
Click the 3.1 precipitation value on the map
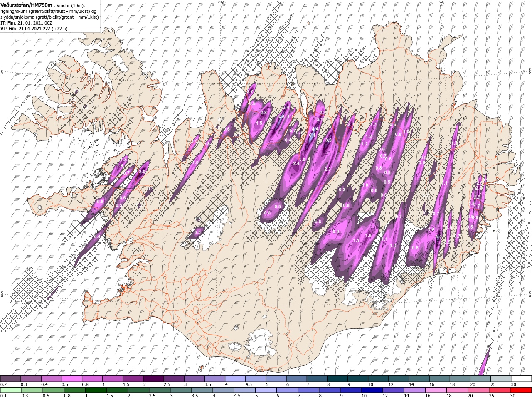[320, 119]
